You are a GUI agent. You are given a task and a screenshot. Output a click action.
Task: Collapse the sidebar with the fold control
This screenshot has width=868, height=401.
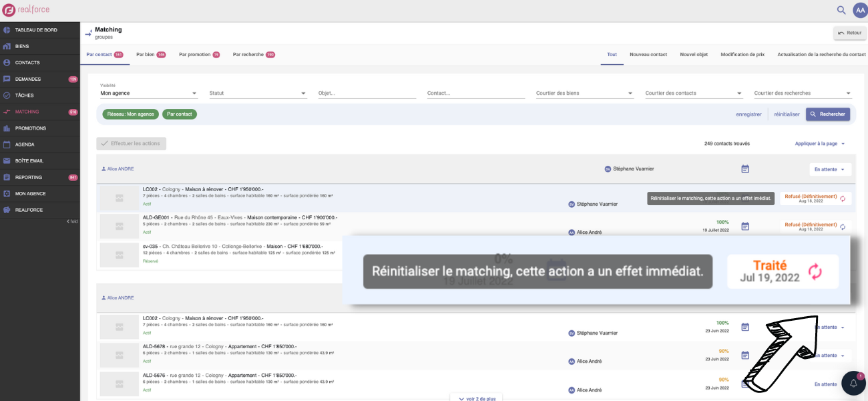tap(72, 221)
